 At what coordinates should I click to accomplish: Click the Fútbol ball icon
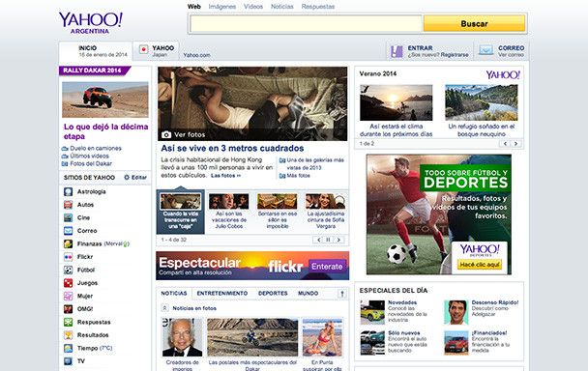click(x=68, y=270)
